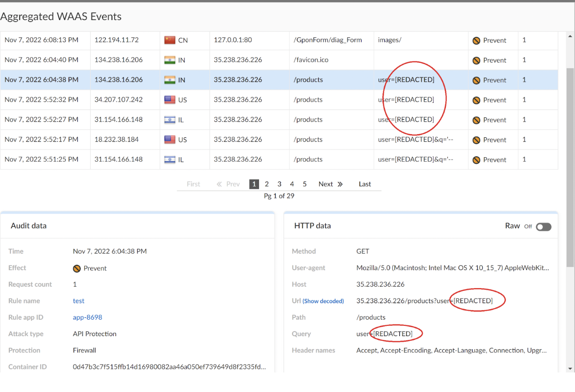The height and width of the screenshot is (392, 575).
Task: Go to pagination page 2
Action: click(267, 184)
